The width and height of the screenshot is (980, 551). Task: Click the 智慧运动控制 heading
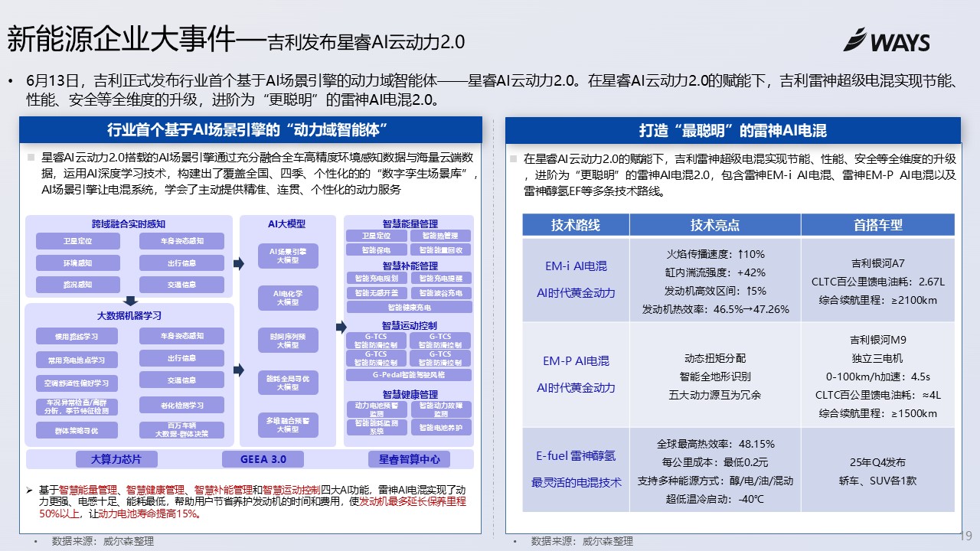410,325
